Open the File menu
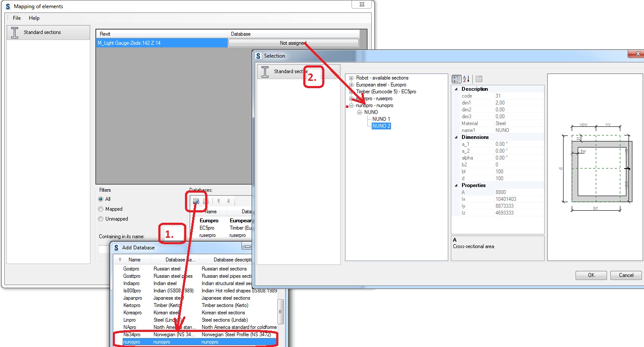Image resolution: width=644 pixels, height=347 pixels. tap(16, 18)
